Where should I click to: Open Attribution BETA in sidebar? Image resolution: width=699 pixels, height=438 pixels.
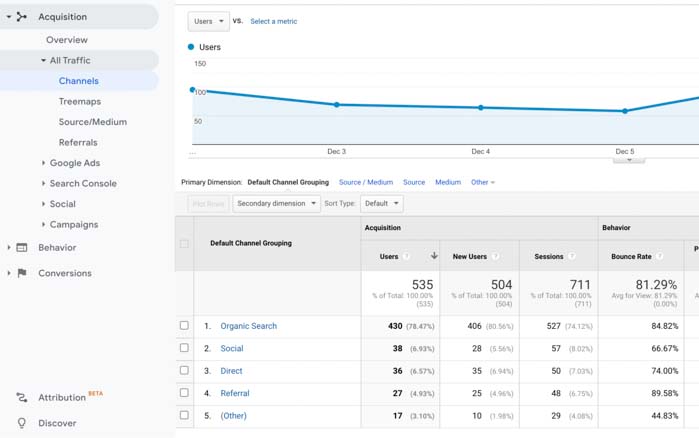tap(70, 397)
